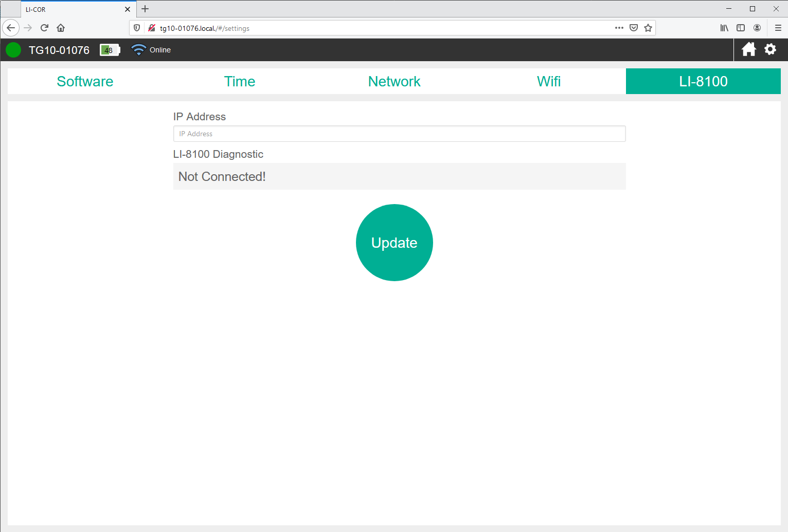The height and width of the screenshot is (532, 788).
Task: Click the browser home button
Action: click(61, 28)
